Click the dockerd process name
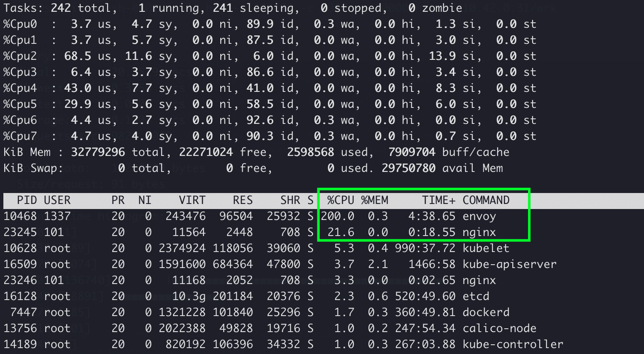Screen dimensions: 644x354 [486, 312]
